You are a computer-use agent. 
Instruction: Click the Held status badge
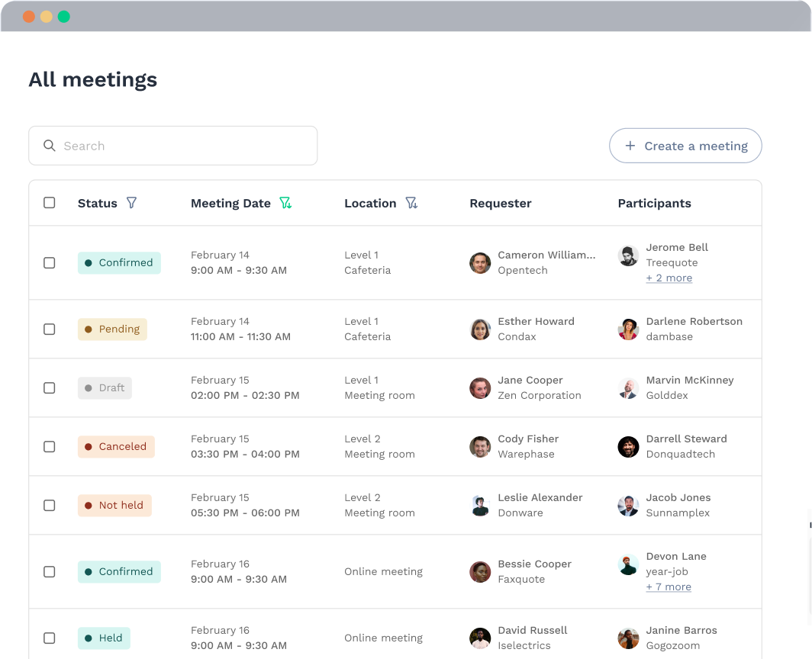tap(104, 638)
